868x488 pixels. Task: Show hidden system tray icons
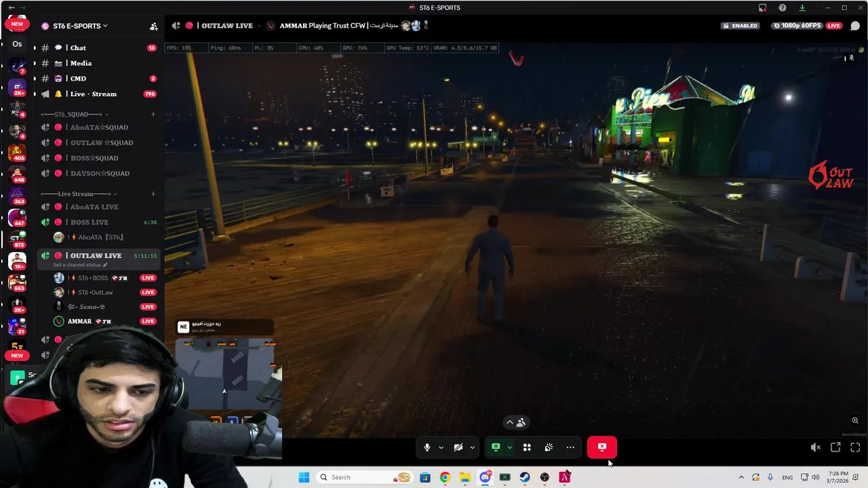(741, 477)
